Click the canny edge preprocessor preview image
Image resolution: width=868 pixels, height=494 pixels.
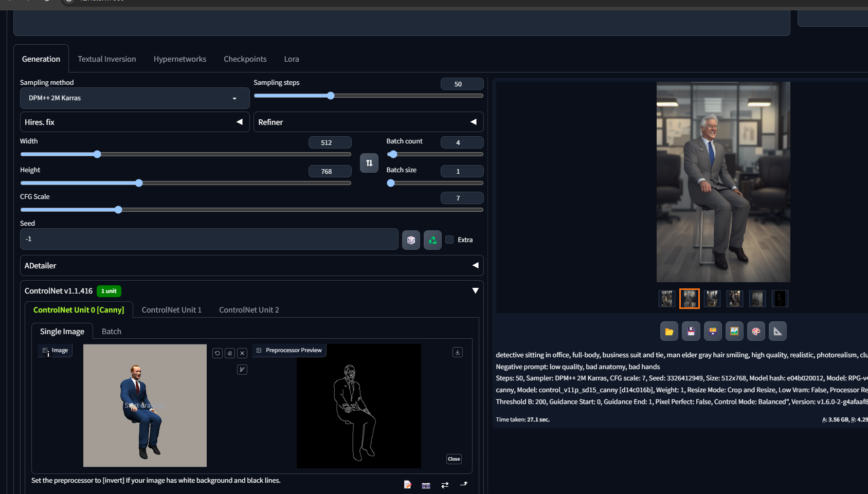pyautogui.click(x=359, y=406)
